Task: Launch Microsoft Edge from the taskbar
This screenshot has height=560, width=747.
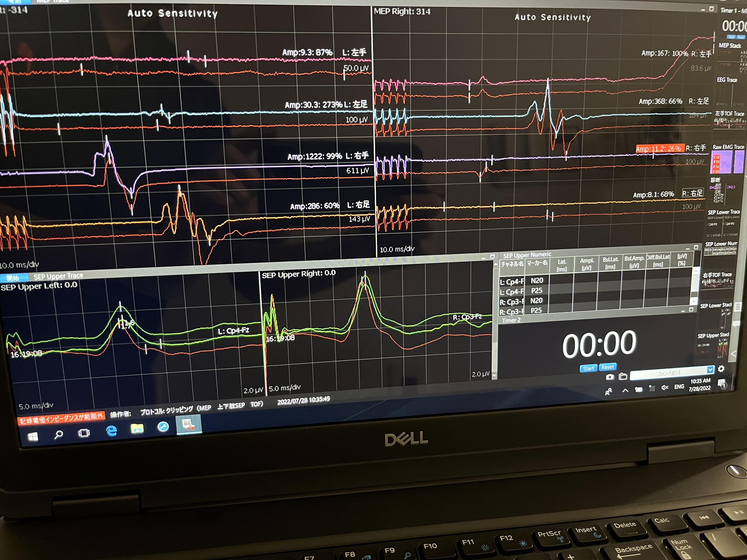Action: coord(111,431)
